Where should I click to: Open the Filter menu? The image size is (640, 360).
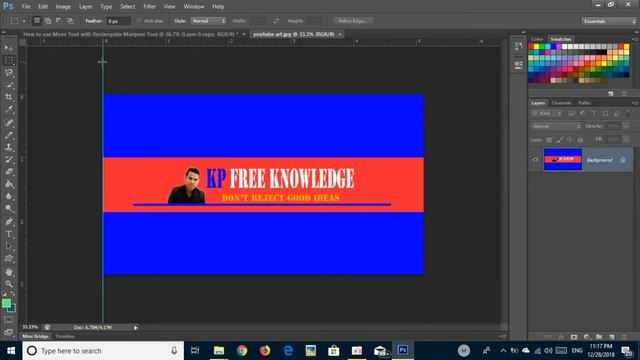click(149, 7)
